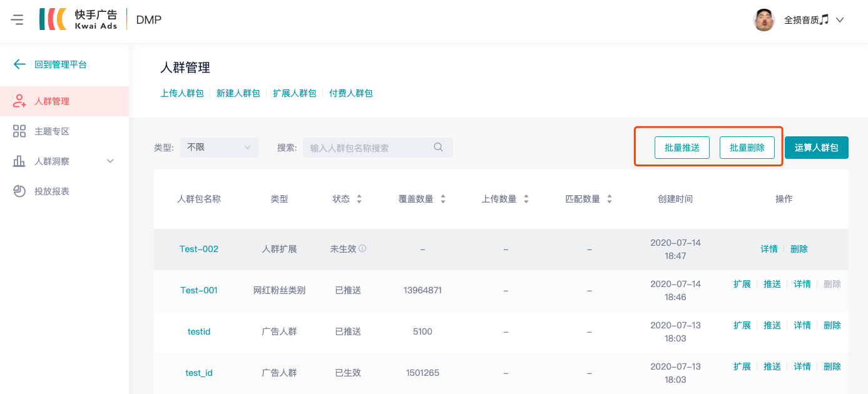This screenshot has height=394, width=868.
Task: Click the 未生效 info icon
Action: click(x=362, y=248)
